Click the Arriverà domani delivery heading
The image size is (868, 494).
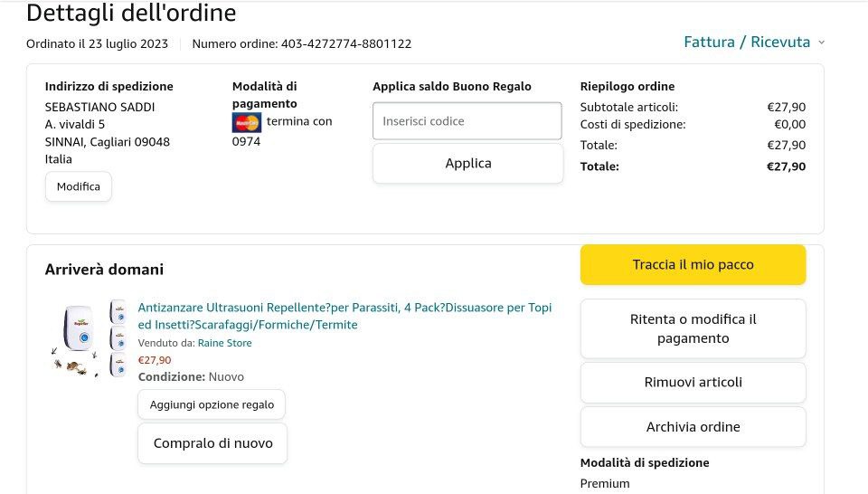point(104,270)
